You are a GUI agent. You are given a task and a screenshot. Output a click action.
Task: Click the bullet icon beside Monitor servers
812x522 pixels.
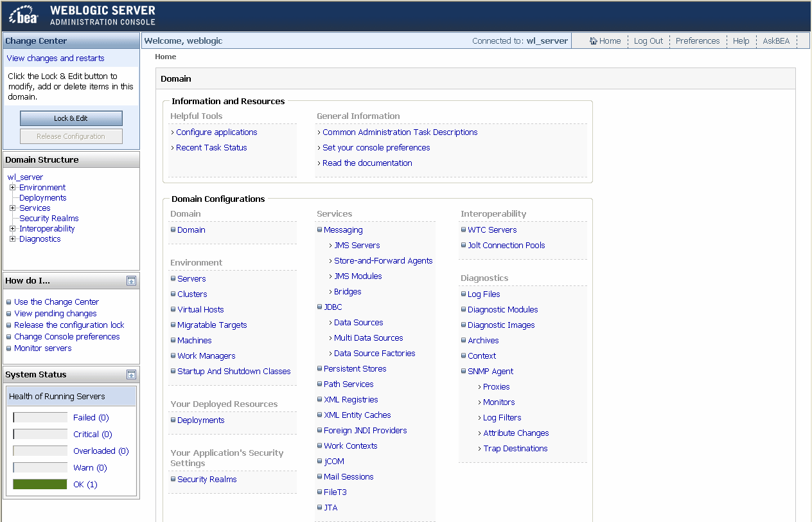pyautogui.click(x=8, y=348)
